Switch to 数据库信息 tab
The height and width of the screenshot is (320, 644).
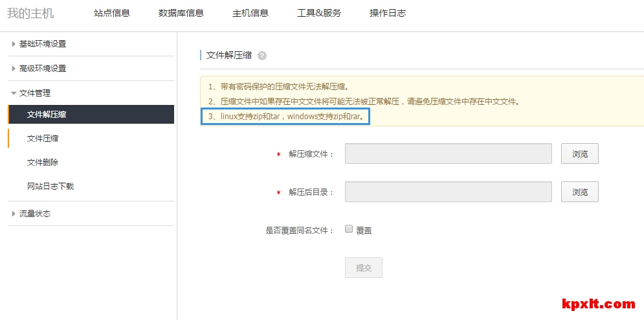click(x=181, y=13)
